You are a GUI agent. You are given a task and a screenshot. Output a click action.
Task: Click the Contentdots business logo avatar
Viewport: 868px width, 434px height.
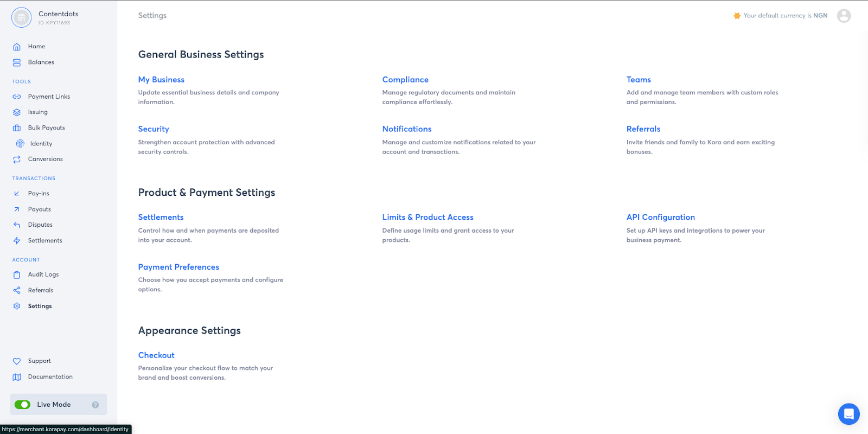22,18
